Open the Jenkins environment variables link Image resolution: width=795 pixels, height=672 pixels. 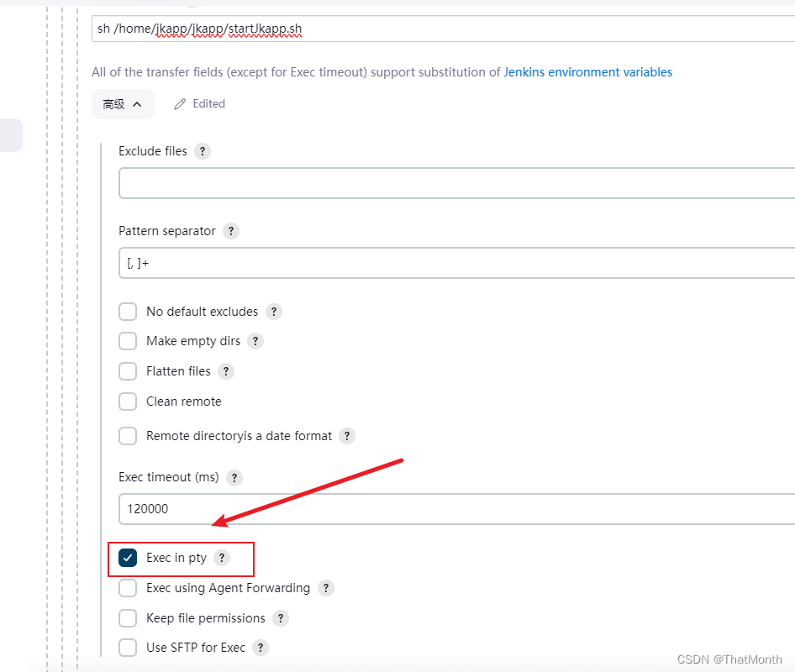point(587,72)
